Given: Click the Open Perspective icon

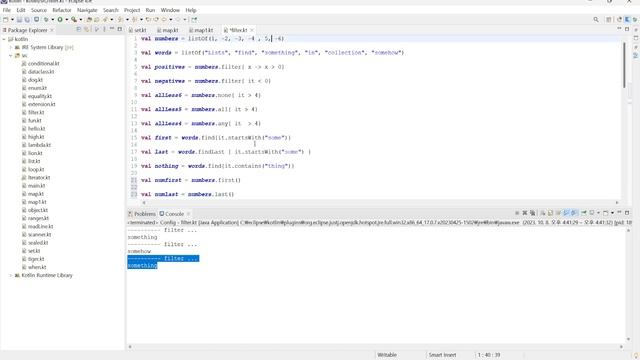Looking at the screenshot, I should tap(609, 20).
